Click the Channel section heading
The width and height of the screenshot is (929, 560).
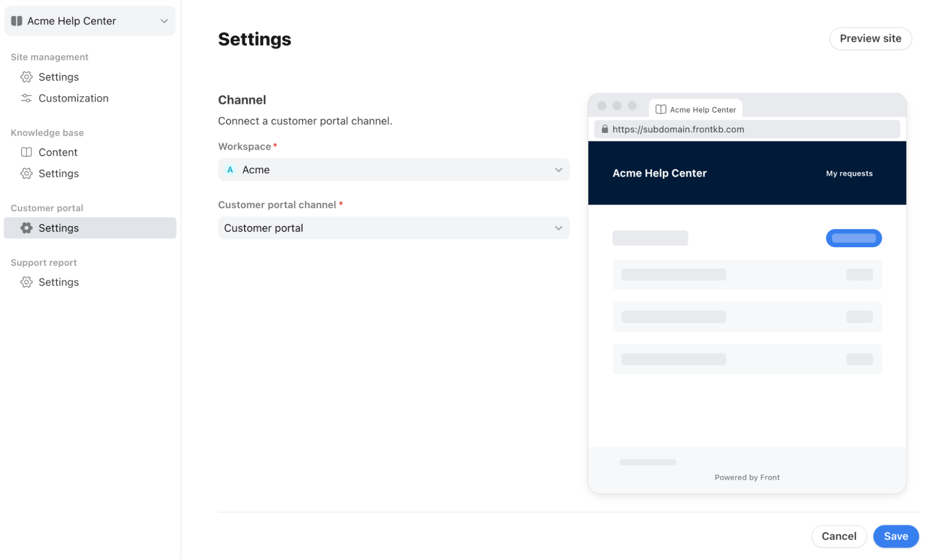point(242,100)
